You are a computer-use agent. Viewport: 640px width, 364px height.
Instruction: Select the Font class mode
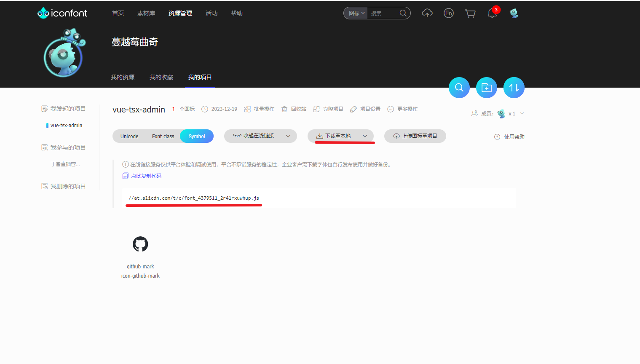tap(163, 136)
